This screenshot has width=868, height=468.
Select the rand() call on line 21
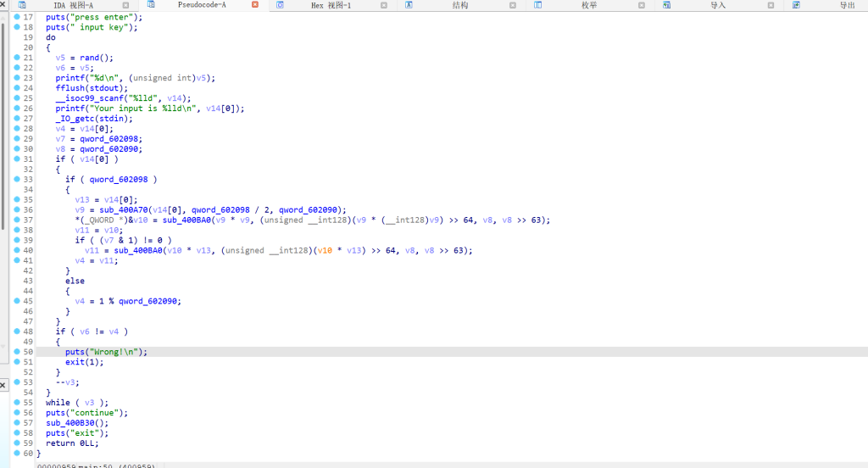click(92, 58)
